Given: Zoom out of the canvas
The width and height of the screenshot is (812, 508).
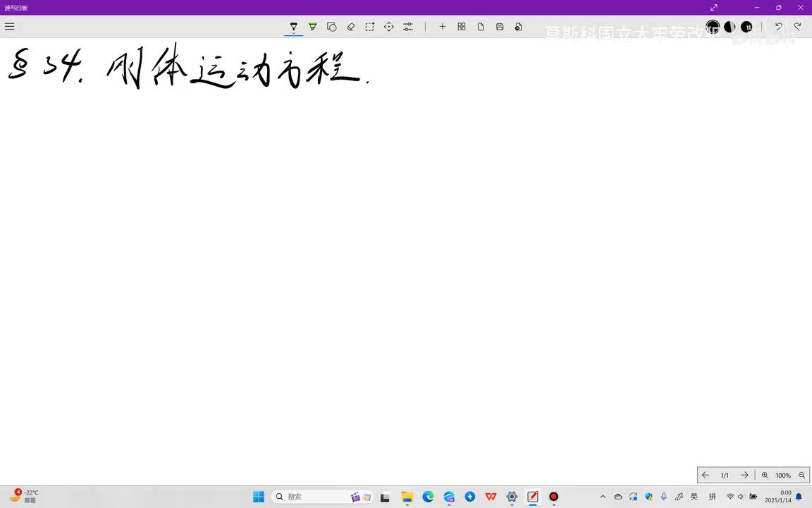Looking at the screenshot, I should click(x=801, y=475).
